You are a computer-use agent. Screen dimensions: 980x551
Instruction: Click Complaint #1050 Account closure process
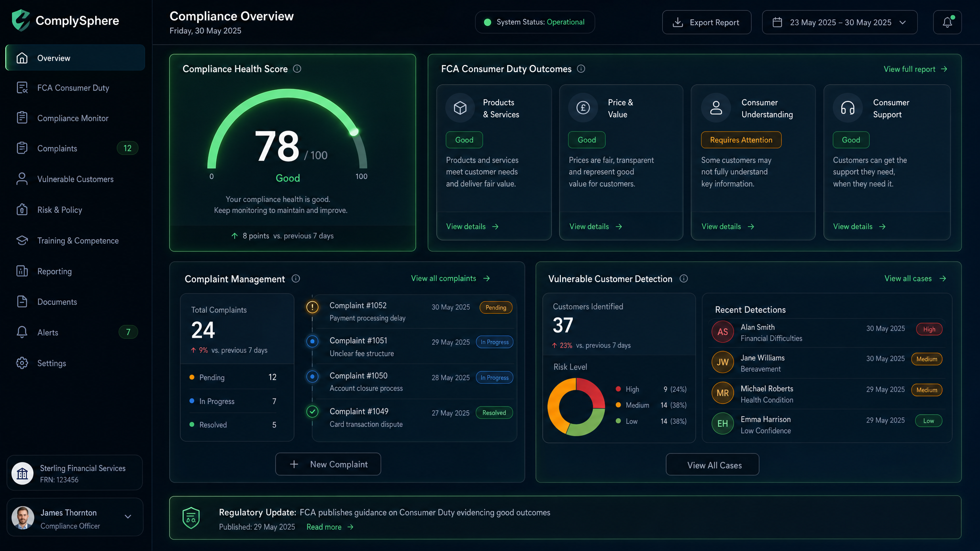(x=415, y=382)
